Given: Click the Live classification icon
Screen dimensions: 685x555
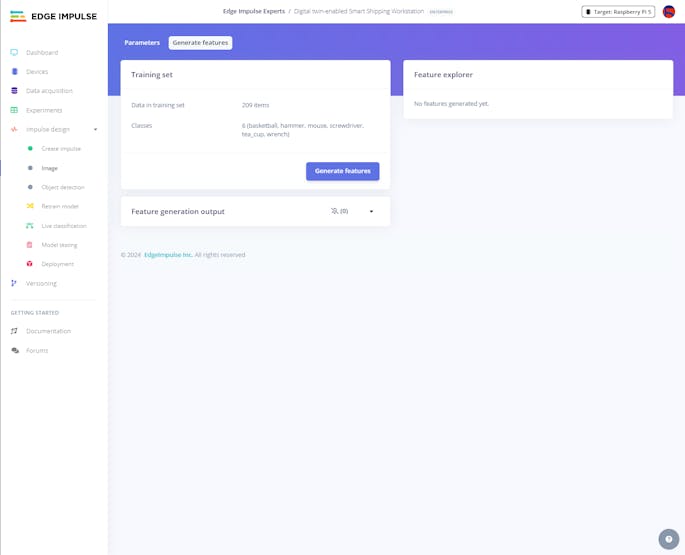Looking at the screenshot, I should click(30, 225).
